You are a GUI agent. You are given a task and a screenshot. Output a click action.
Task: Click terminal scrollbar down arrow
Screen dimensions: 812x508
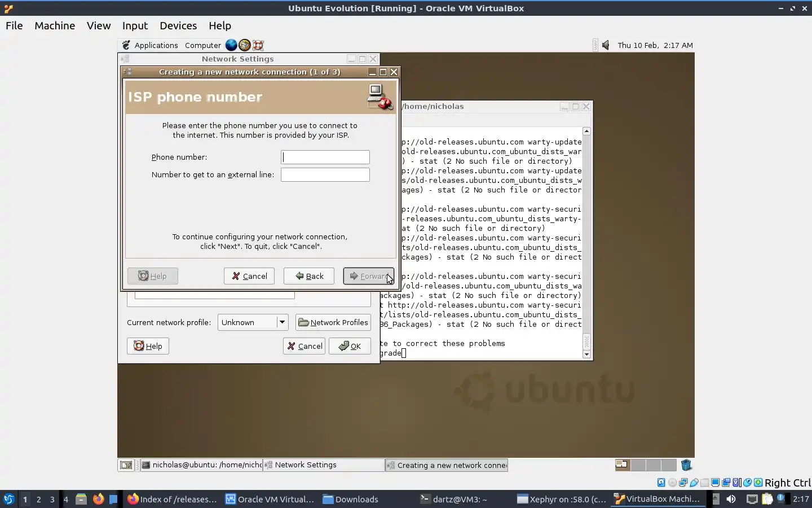(586, 354)
